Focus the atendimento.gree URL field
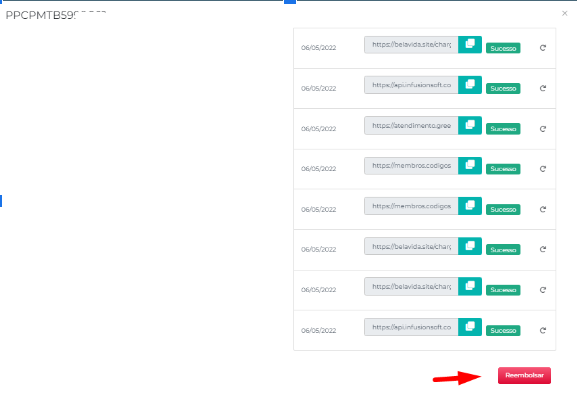This screenshot has height=397, width=578. click(x=411, y=125)
